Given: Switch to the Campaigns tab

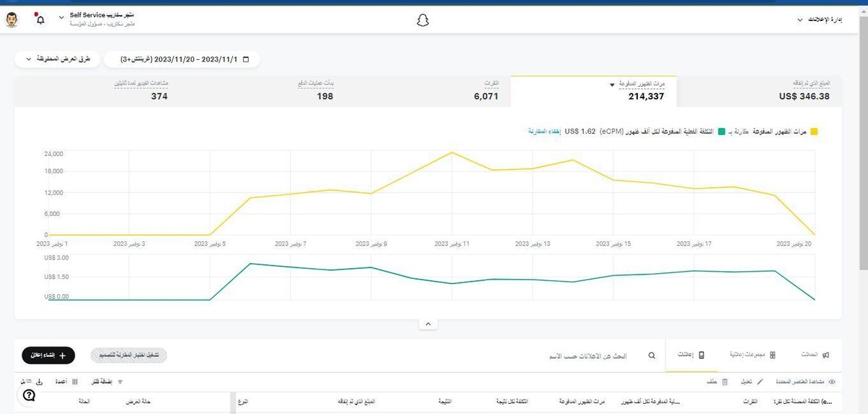Looking at the screenshot, I should pos(814,355).
